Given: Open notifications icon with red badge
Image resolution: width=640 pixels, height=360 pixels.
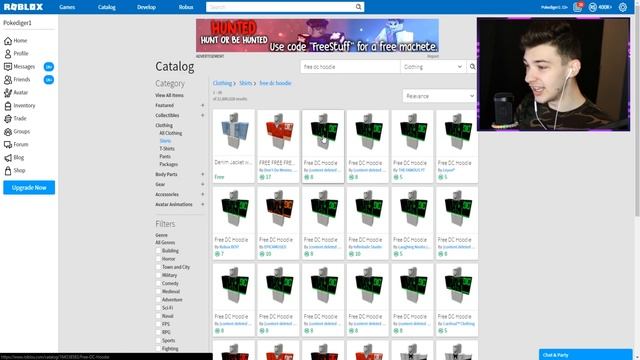Looking at the screenshot, I should point(578,7).
